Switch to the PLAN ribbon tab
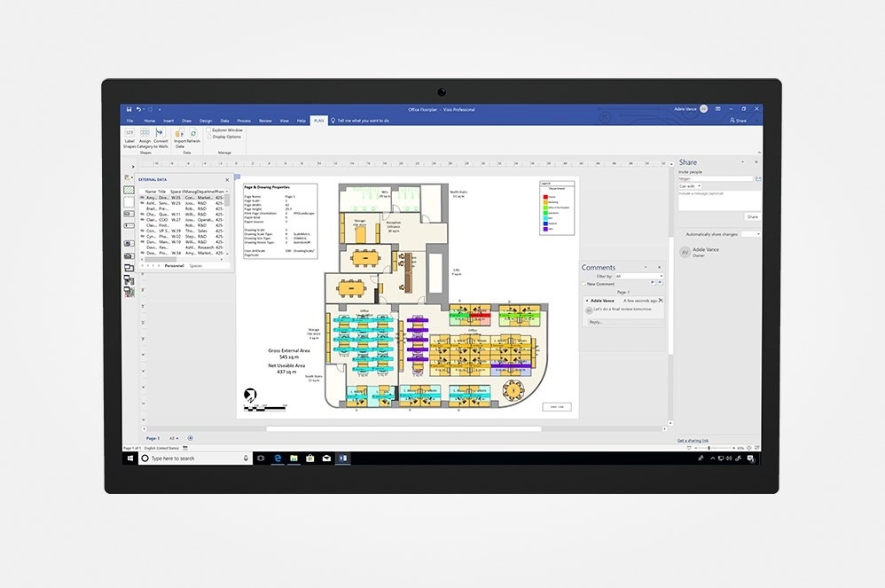Viewport: 885px width, 588px height. pyautogui.click(x=319, y=121)
